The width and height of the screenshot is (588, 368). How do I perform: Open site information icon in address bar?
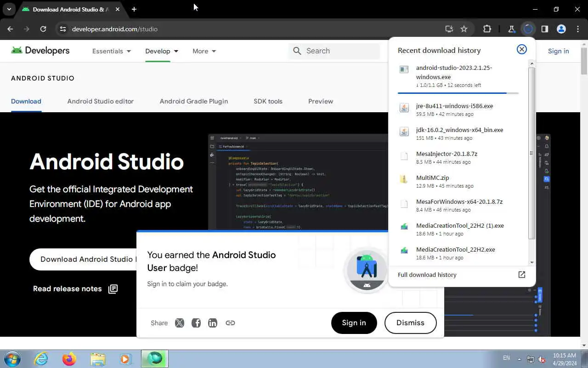63,29
